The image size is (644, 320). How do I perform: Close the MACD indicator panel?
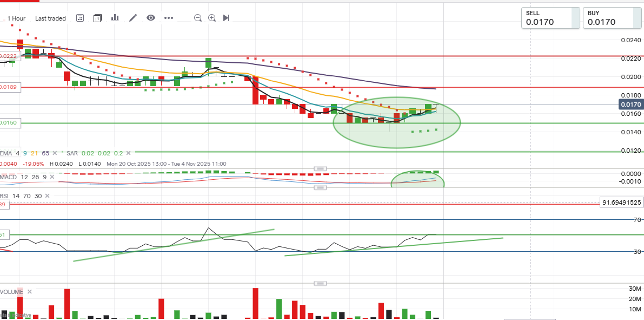(x=52, y=177)
